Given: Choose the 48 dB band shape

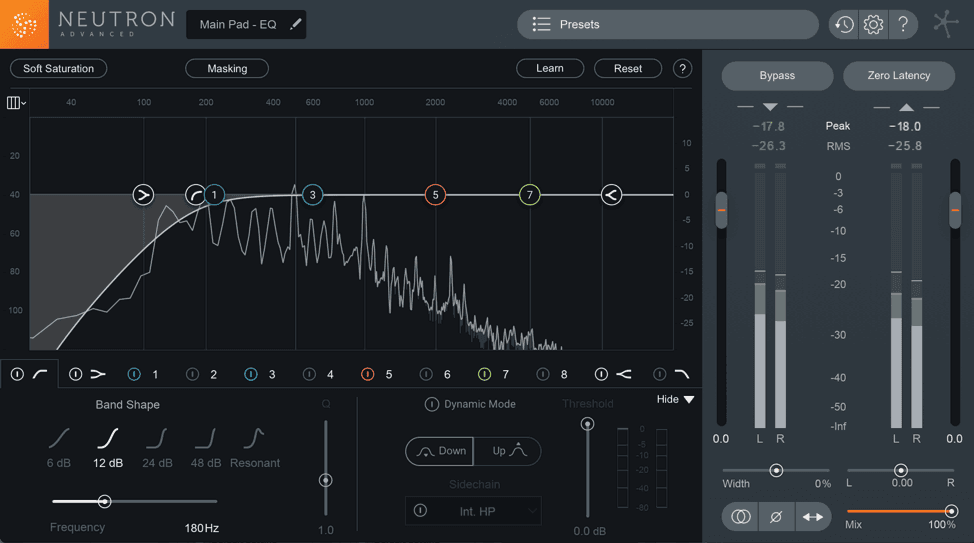Looking at the screenshot, I should click(206, 447).
